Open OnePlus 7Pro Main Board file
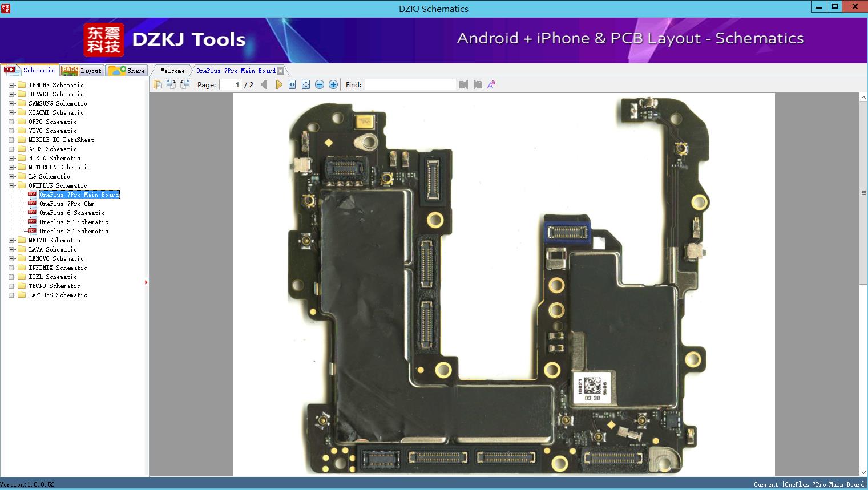Viewport: 868px width, 490px height. [x=79, y=195]
